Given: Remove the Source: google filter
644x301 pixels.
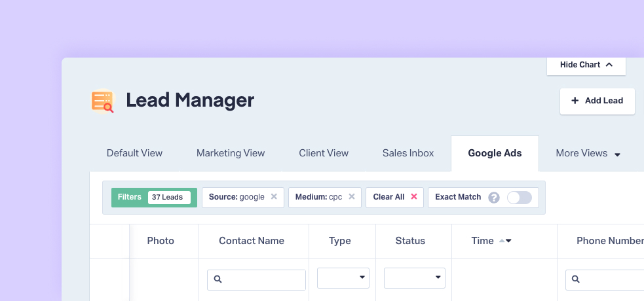Looking at the screenshot, I should (274, 197).
